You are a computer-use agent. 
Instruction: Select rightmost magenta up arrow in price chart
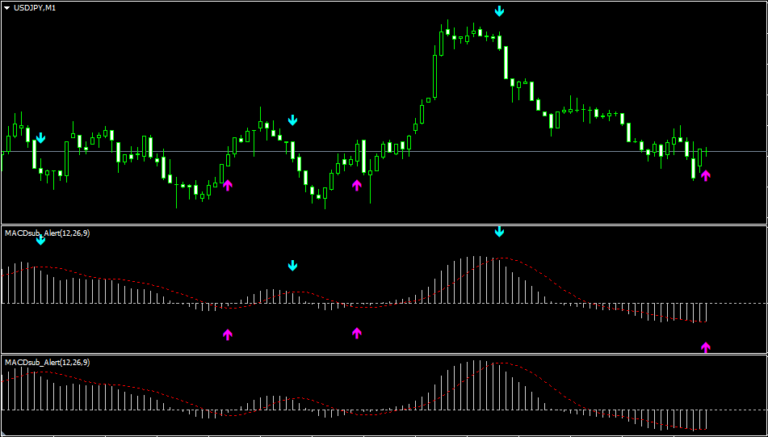tap(706, 176)
